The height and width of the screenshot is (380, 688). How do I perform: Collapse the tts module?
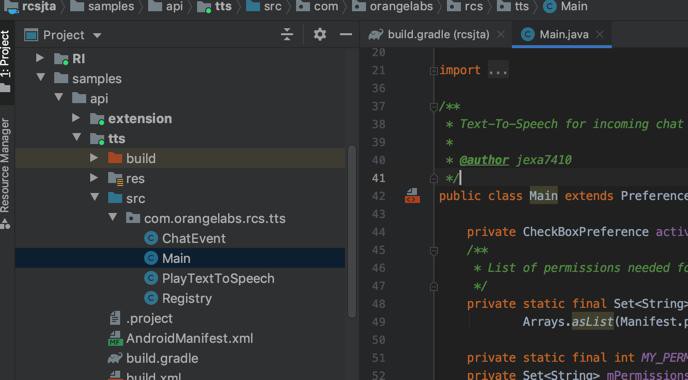(x=77, y=138)
